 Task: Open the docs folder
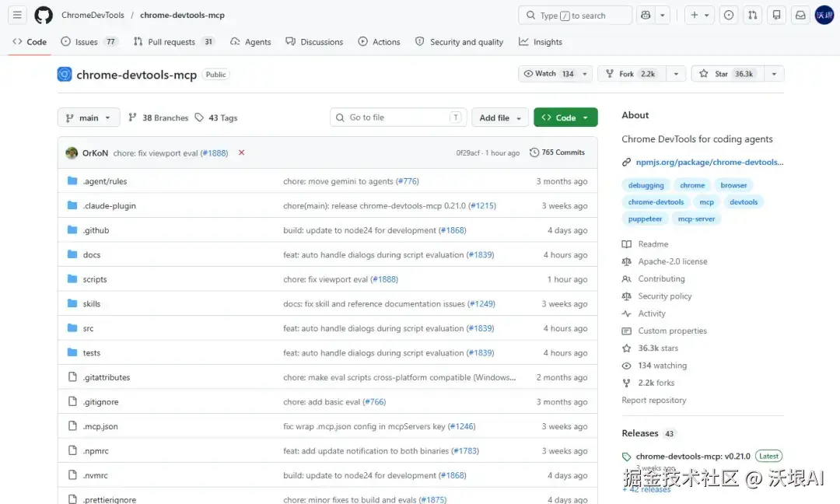92,255
